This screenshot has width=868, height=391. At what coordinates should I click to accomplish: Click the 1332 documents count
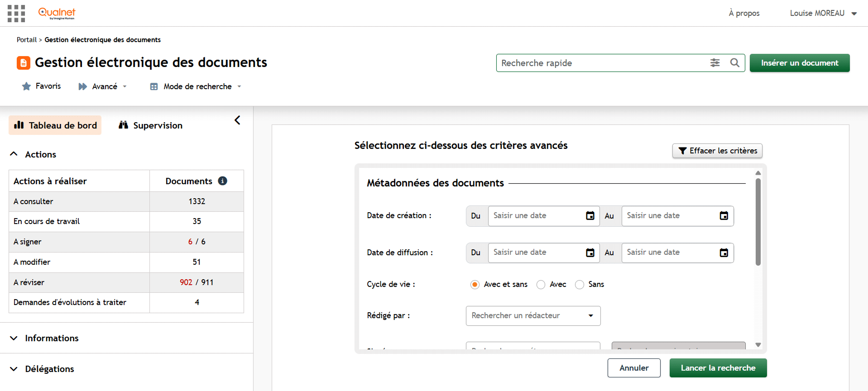point(197,201)
